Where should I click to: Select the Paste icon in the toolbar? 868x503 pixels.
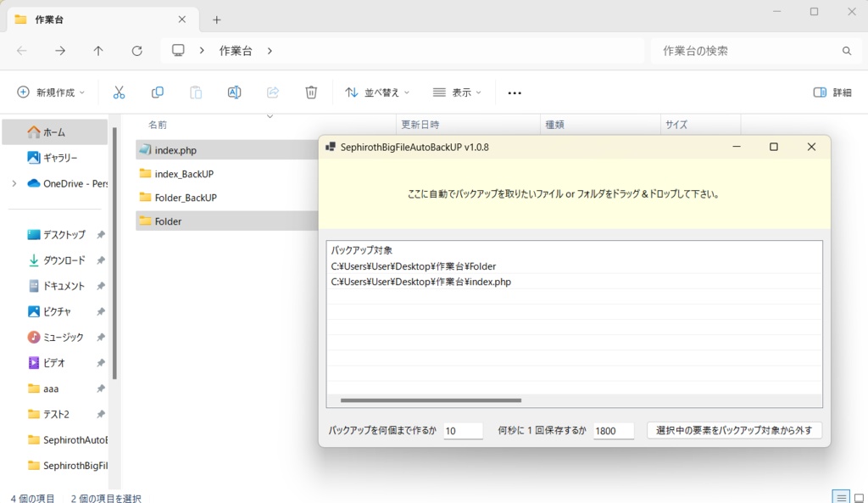click(196, 92)
